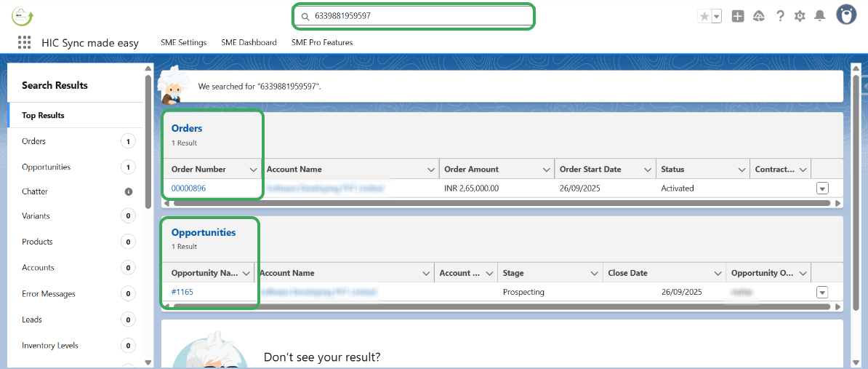Open order number 00000896
Image resolution: width=868 pixels, height=369 pixels.
point(188,189)
